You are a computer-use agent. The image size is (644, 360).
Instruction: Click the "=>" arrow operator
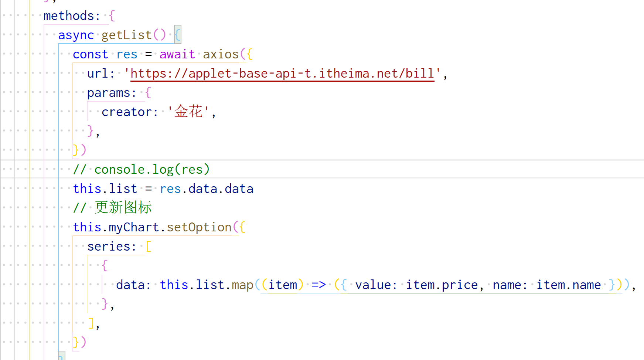(318, 285)
